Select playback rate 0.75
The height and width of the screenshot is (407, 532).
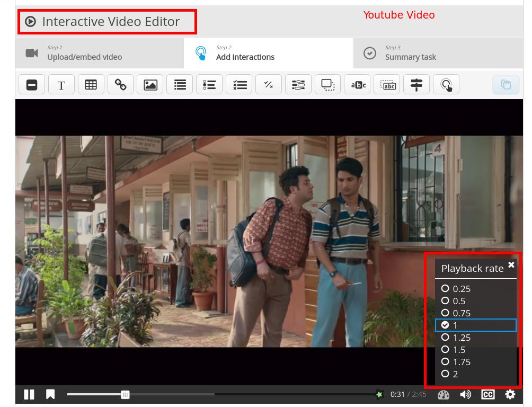(x=476, y=313)
